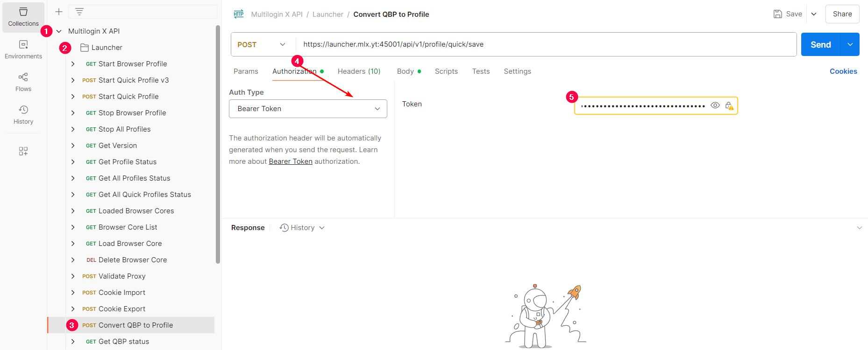Image resolution: width=868 pixels, height=350 pixels.
Task: Click the Send button
Action: [x=821, y=44]
